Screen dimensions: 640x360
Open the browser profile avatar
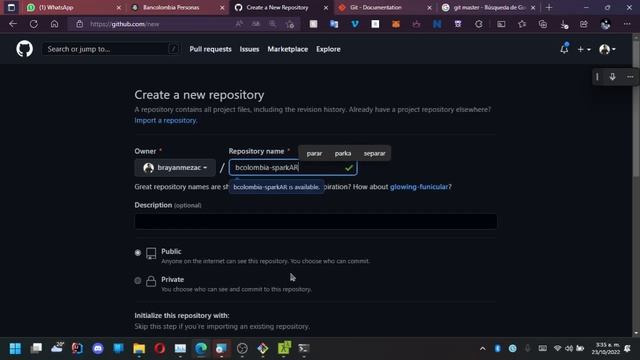(x=605, y=24)
